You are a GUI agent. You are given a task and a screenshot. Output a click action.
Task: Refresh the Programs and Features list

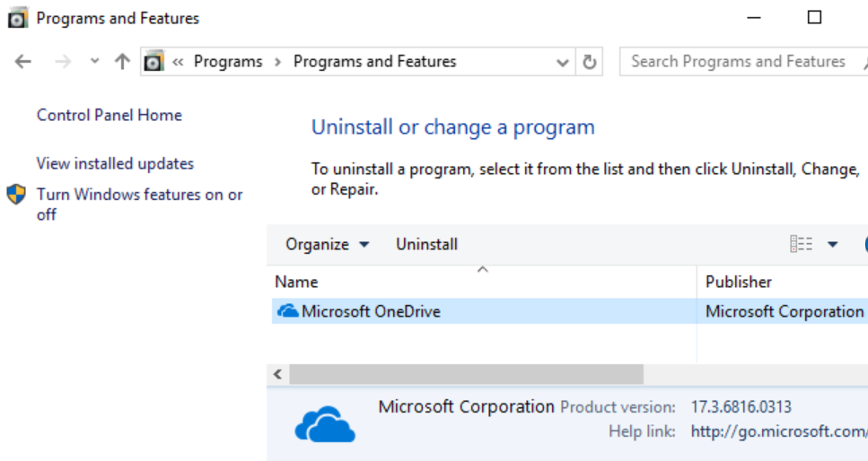[x=590, y=62]
